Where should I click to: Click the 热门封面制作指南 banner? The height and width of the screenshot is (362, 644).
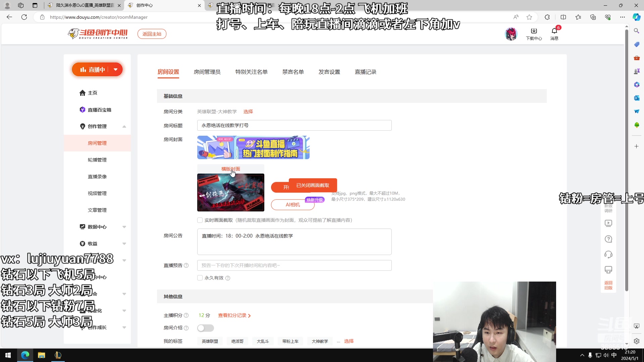click(x=253, y=147)
